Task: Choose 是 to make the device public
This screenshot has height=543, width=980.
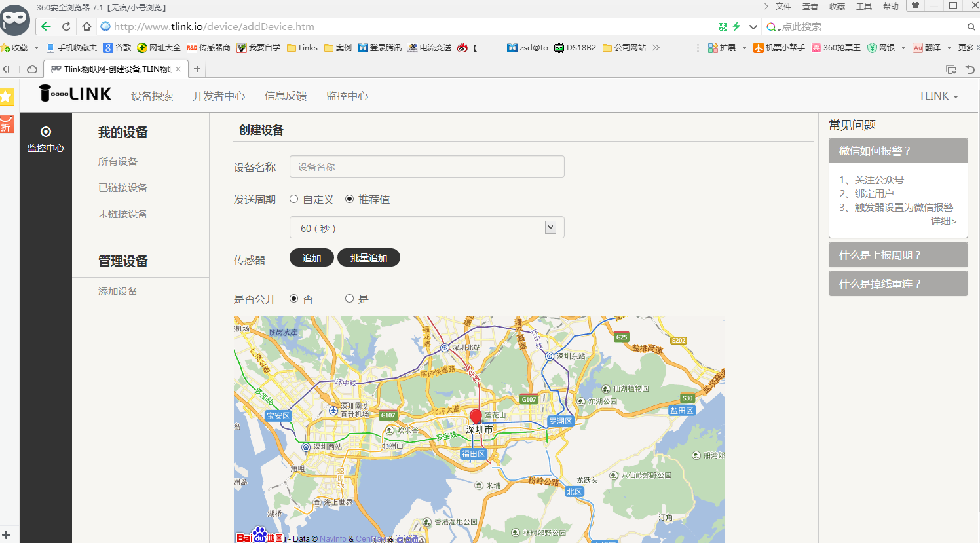Action: (349, 298)
